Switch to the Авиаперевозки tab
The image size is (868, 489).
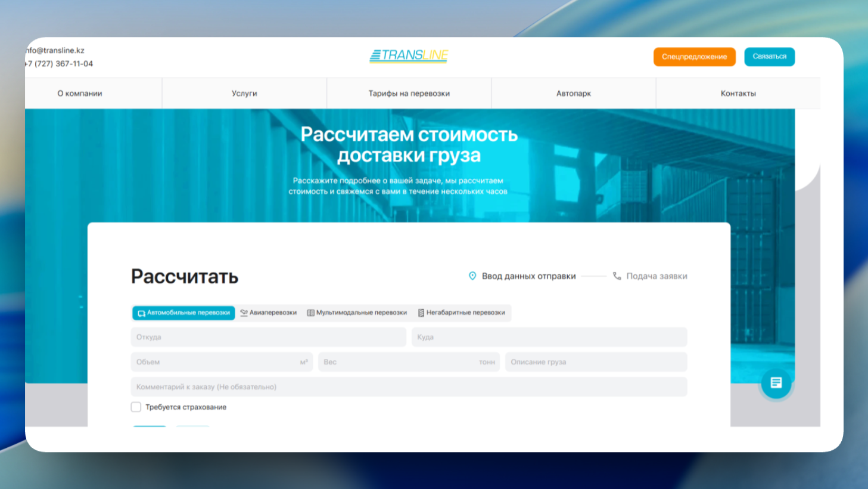pyautogui.click(x=268, y=313)
